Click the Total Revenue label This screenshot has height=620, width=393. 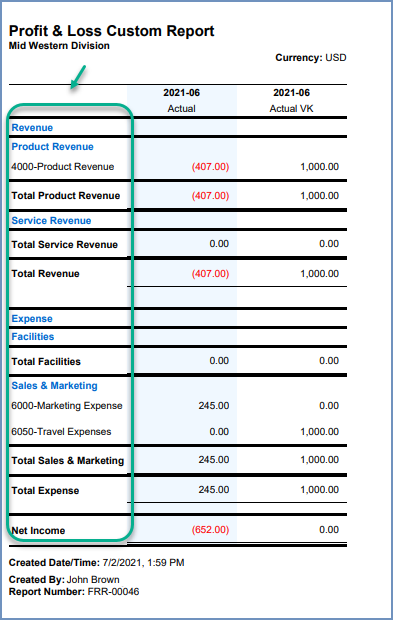(x=45, y=274)
